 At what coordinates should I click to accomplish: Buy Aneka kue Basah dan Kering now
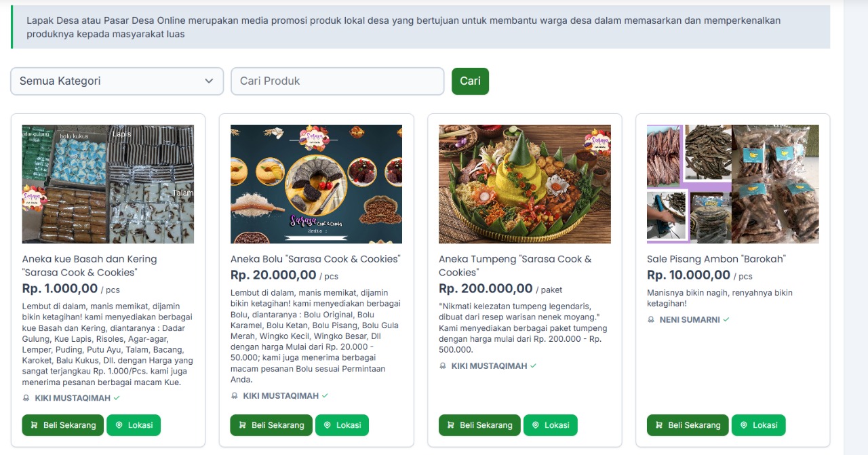(63, 425)
